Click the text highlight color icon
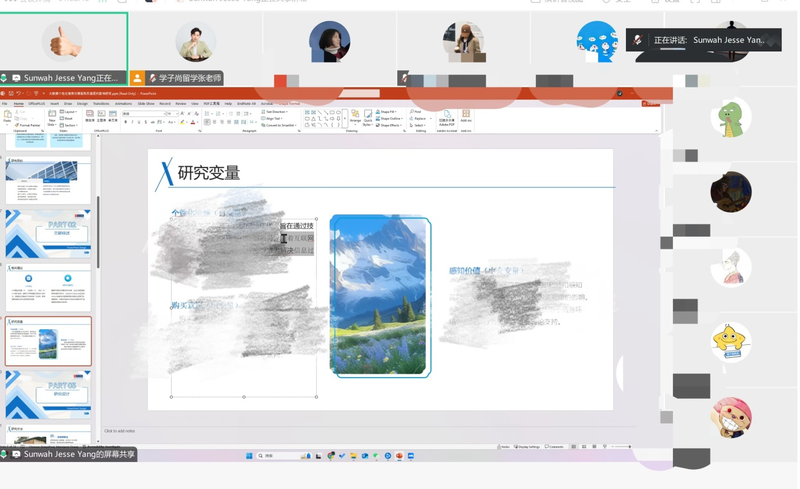The height and width of the screenshot is (489, 800). click(x=182, y=122)
